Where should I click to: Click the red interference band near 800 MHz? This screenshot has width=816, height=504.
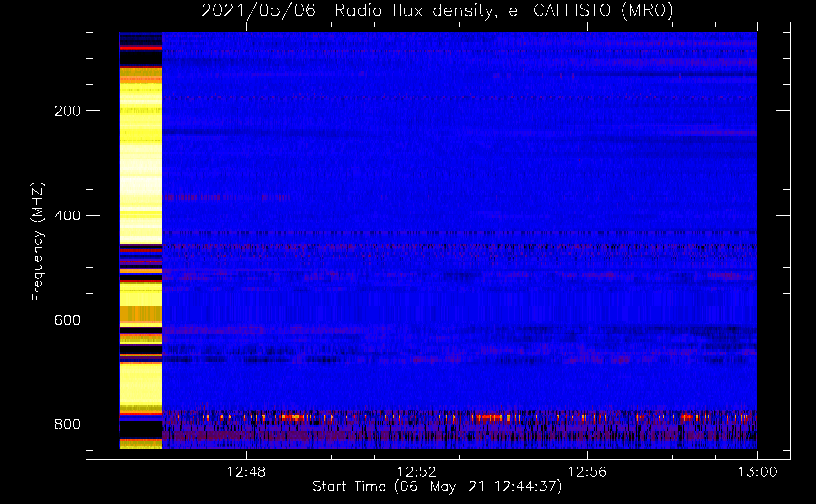click(x=460, y=417)
